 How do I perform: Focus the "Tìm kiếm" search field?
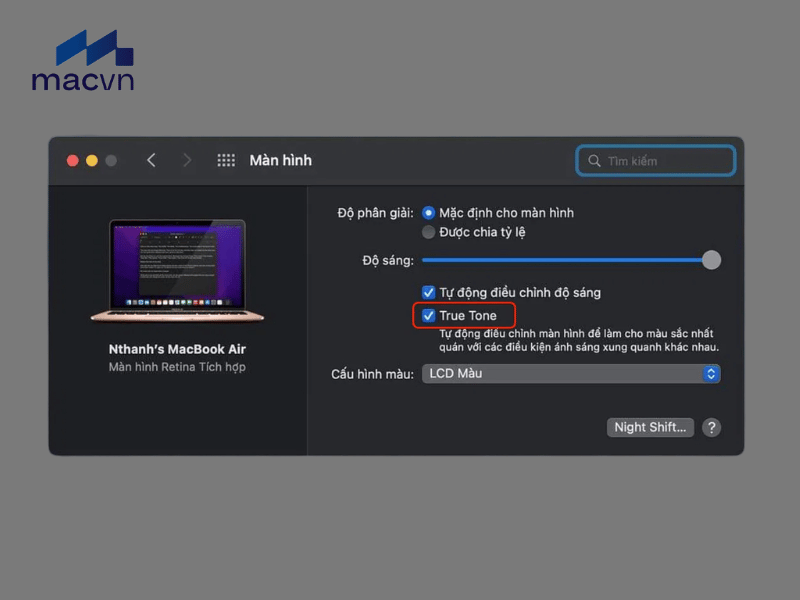click(656, 161)
